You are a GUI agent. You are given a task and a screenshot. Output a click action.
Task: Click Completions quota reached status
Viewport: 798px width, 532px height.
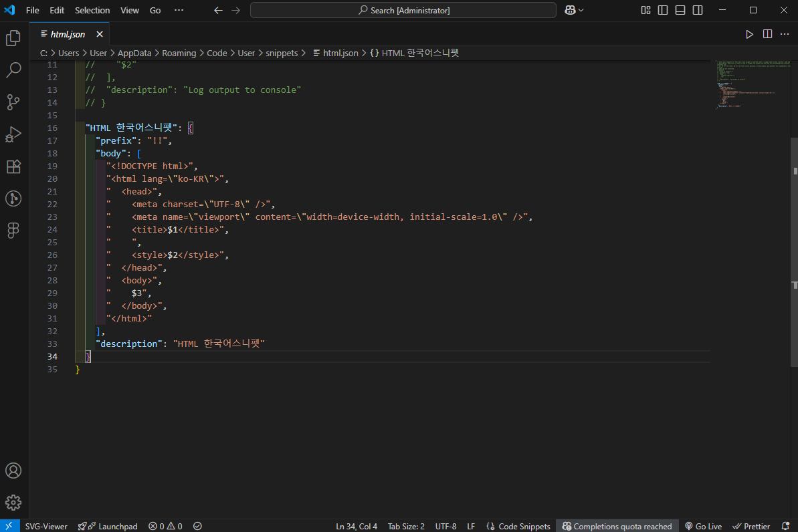[x=617, y=526]
